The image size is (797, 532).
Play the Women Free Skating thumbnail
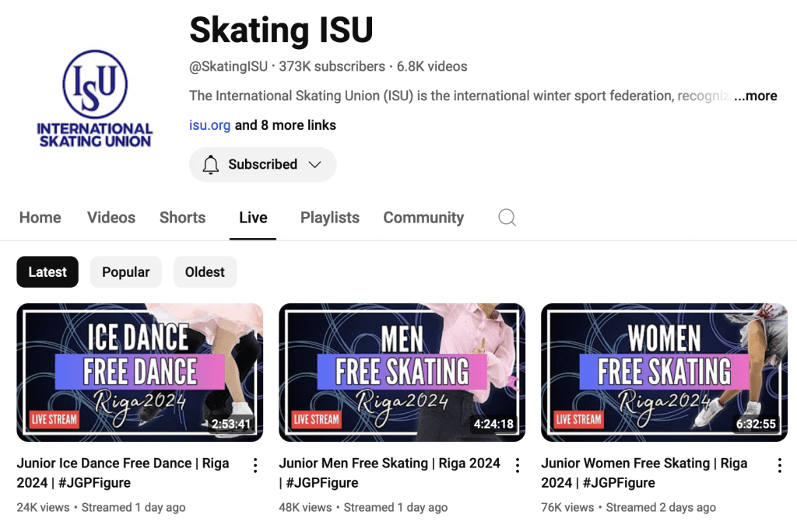pos(665,373)
